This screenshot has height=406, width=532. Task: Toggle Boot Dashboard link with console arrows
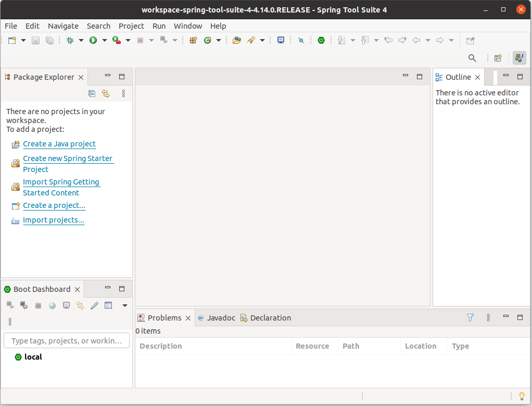(x=80, y=305)
